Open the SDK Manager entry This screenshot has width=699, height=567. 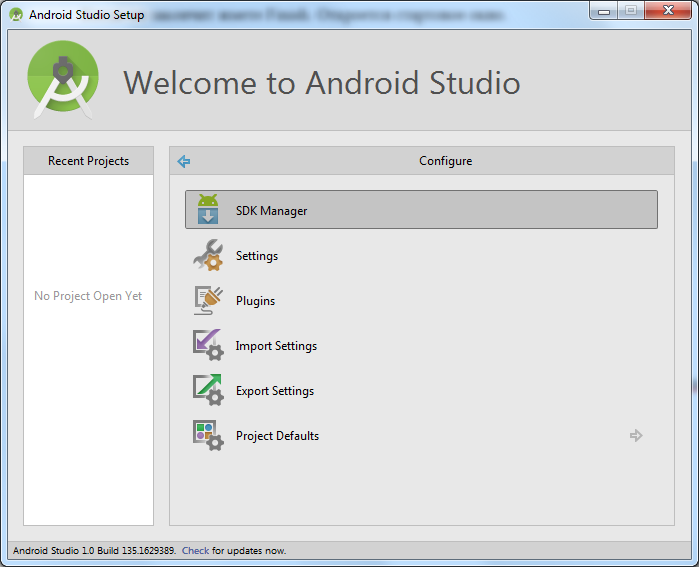tap(421, 210)
